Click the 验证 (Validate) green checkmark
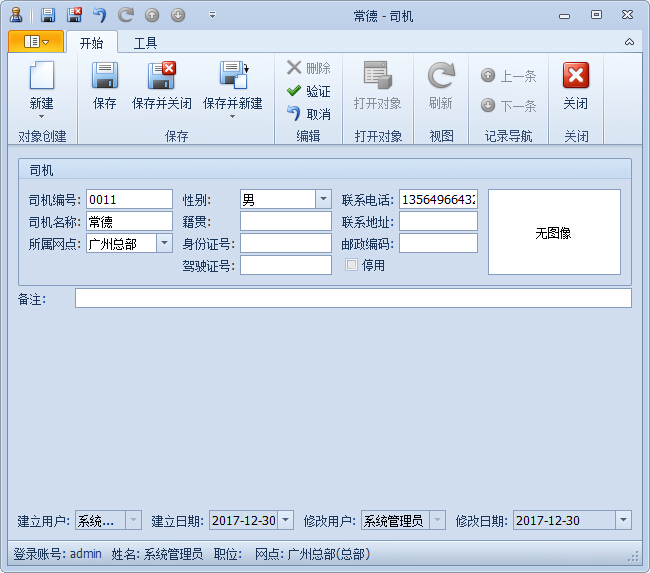Image resolution: width=650 pixels, height=573 pixels. [x=294, y=91]
